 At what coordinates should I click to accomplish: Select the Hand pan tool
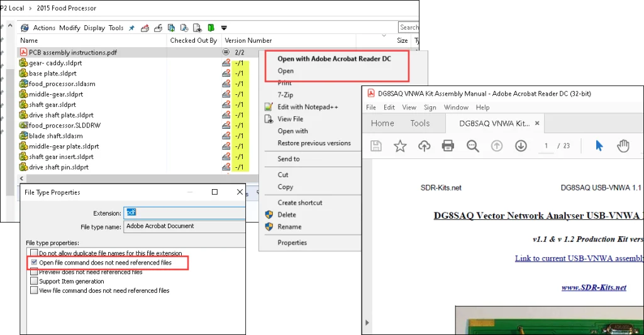coord(623,146)
